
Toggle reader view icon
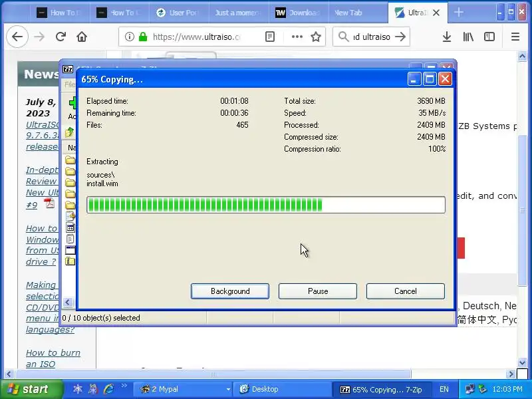270,37
